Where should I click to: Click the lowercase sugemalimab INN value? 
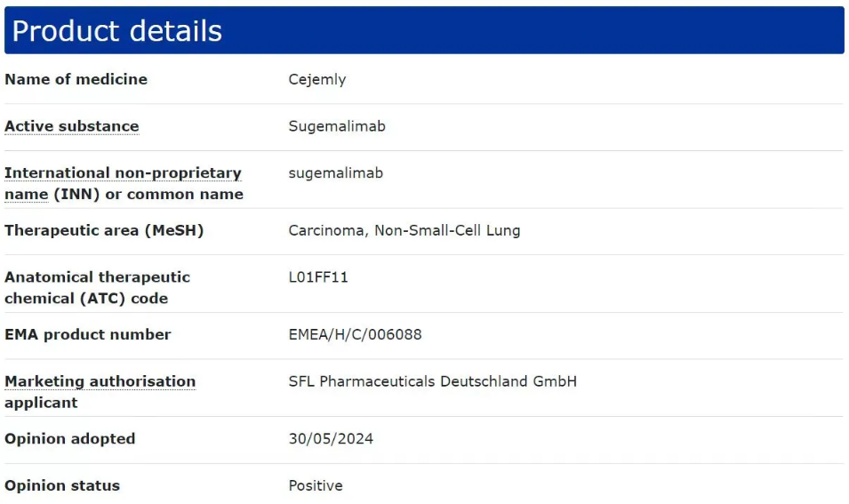[335, 172]
